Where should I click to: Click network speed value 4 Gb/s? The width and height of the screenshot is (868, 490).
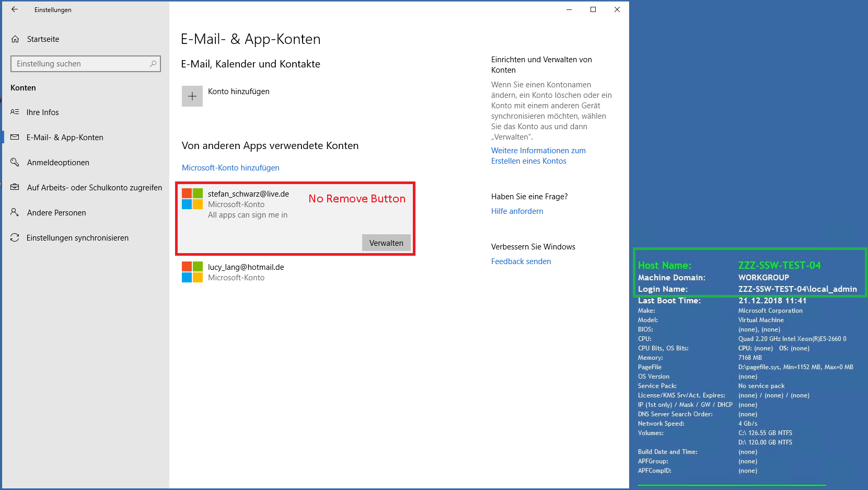click(x=748, y=424)
